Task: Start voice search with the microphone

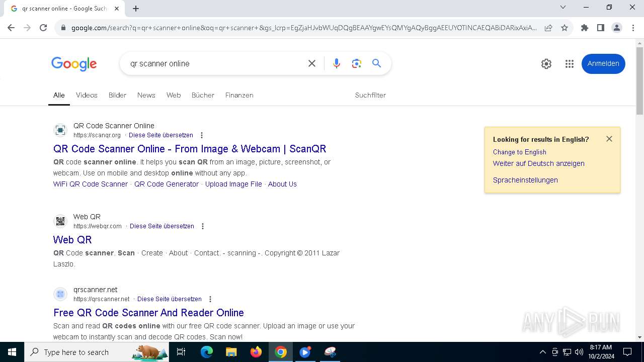Action: click(337, 63)
